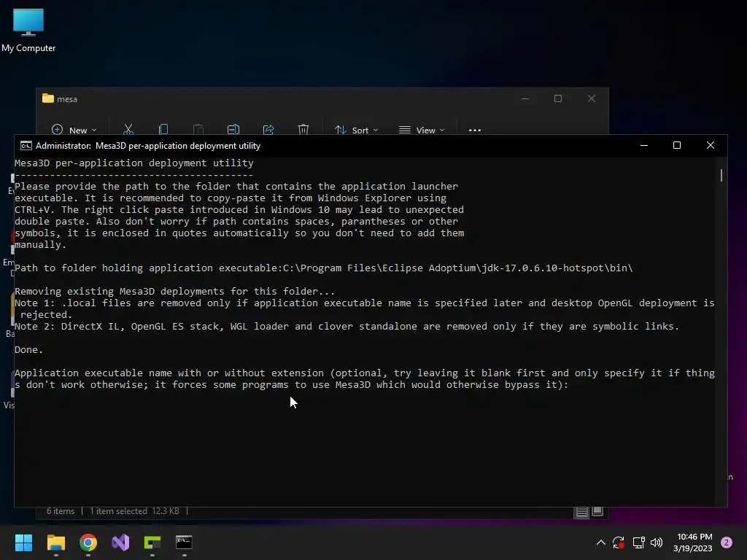The height and width of the screenshot is (560, 747).
Task: Click the Cut scissors icon in mesa toolbar
Action: pos(128,130)
